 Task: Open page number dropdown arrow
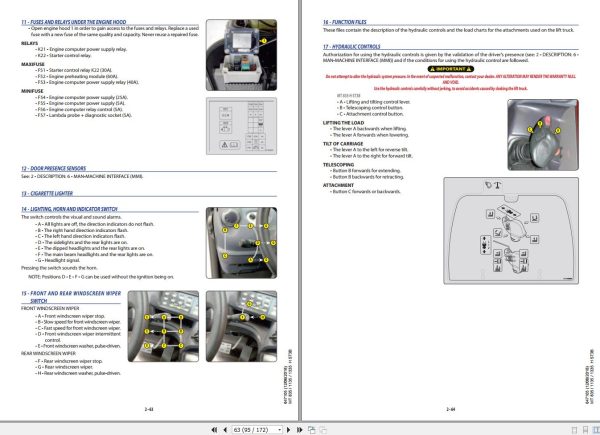280,430
